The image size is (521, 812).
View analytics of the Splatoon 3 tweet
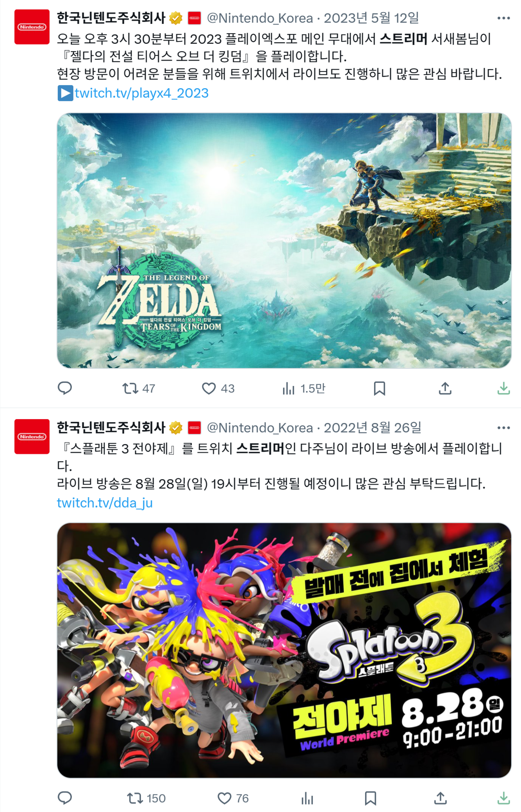[x=307, y=798]
